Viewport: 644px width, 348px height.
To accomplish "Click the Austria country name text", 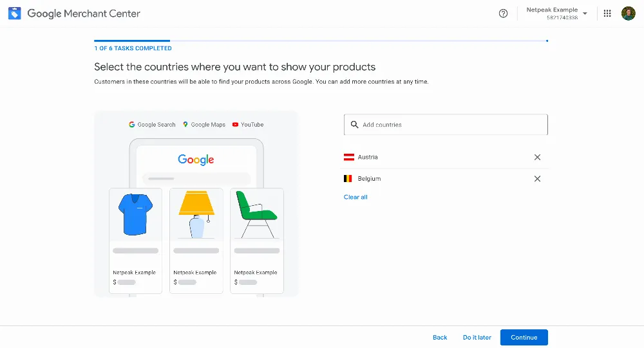I will [368, 157].
